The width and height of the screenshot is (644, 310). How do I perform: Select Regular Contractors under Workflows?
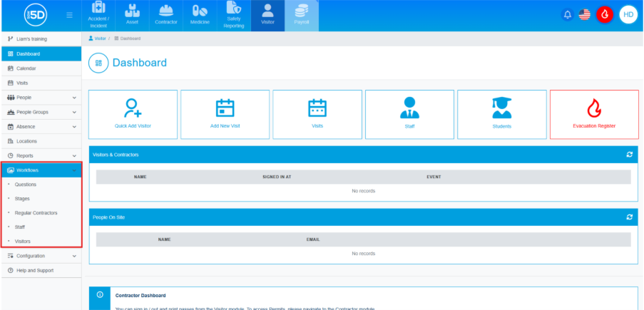(x=36, y=213)
